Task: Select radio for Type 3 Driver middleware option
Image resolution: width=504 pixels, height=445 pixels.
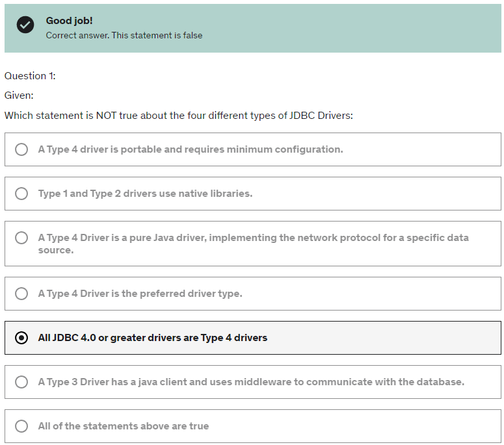Action: tap(21, 382)
